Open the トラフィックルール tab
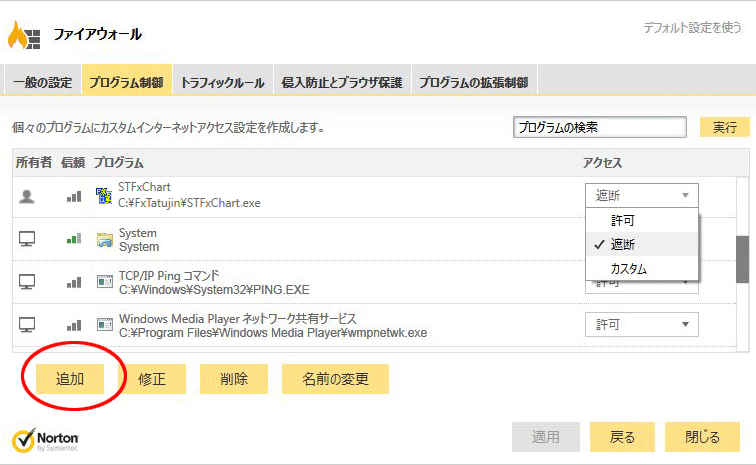756x465 pixels. (x=223, y=82)
